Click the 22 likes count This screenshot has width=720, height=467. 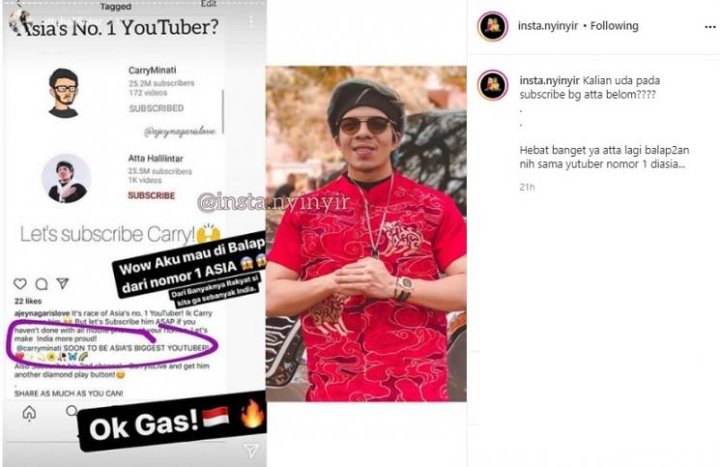[28, 301]
